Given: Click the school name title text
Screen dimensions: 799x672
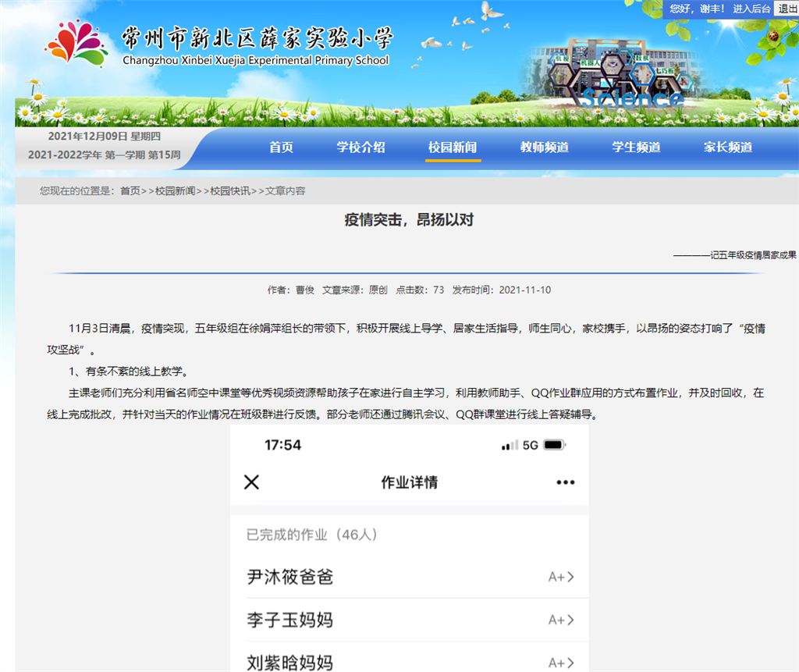Looking at the screenshot, I should click(x=257, y=38).
